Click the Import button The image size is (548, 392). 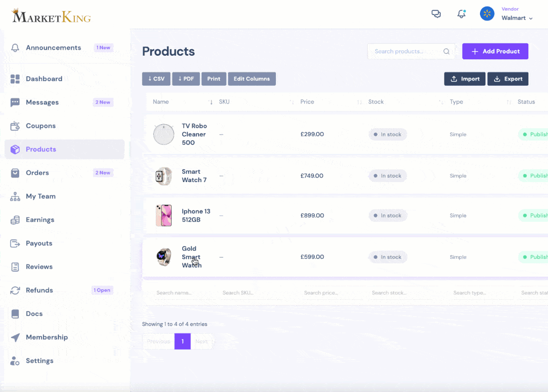pyautogui.click(x=465, y=79)
